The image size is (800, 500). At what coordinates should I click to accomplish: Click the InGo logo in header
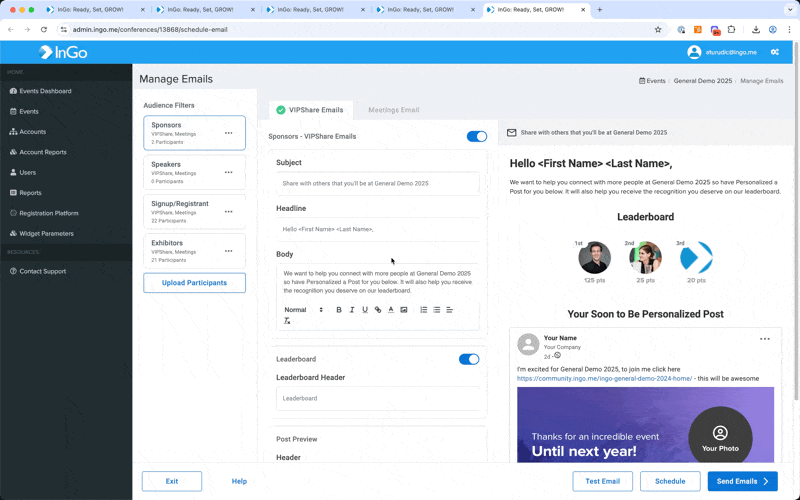pyautogui.click(x=63, y=52)
